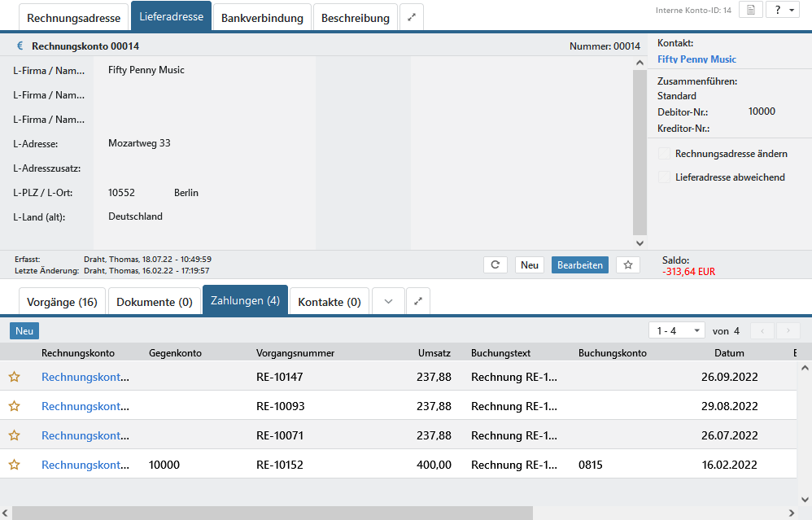The image size is (812, 520).
Task: Switch to the Bankverbindung tab
Action: [x=262, y=17]
